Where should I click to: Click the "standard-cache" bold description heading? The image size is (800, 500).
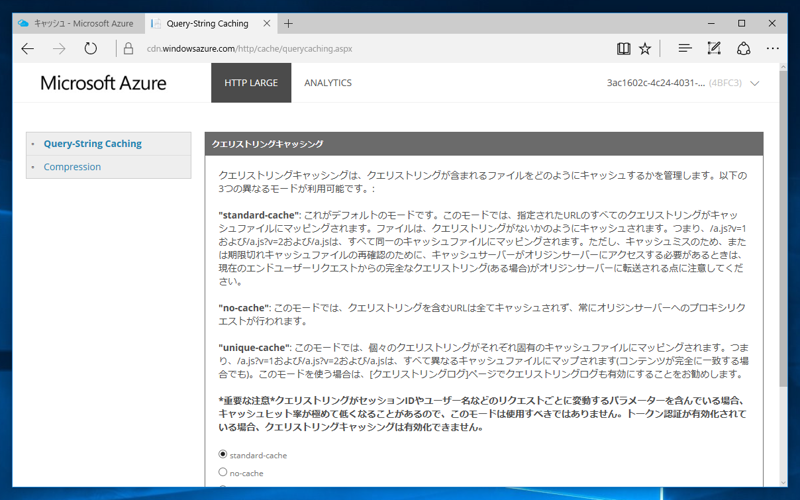tap(259, 215)
